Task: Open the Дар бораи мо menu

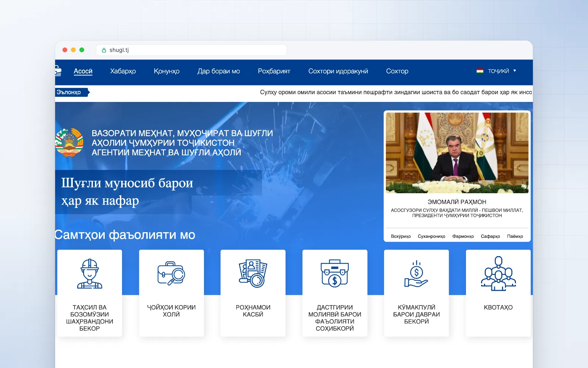Action: [x=219, y=71]
